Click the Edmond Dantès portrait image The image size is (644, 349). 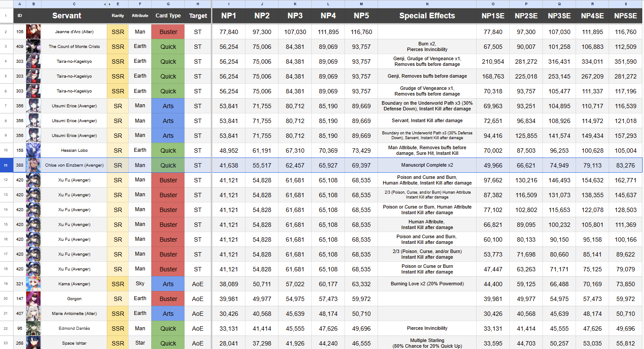tap(33, 328)
